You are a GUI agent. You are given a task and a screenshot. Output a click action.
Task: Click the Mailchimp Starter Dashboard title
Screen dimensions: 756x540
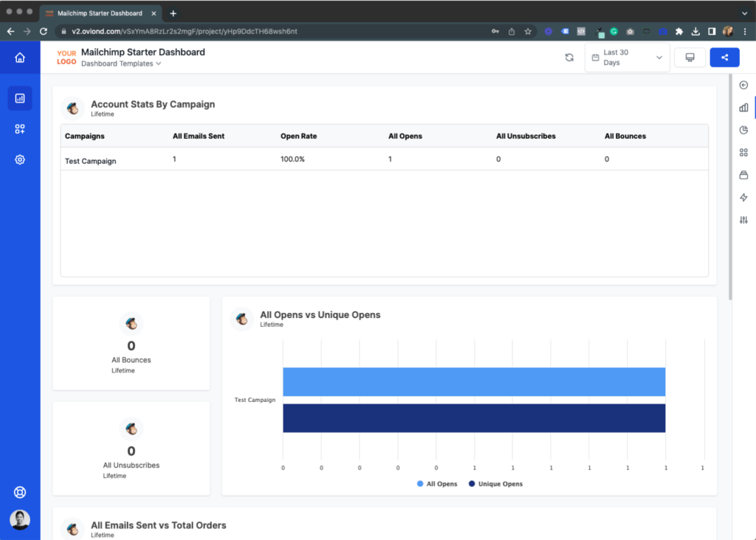coord(143,52)
